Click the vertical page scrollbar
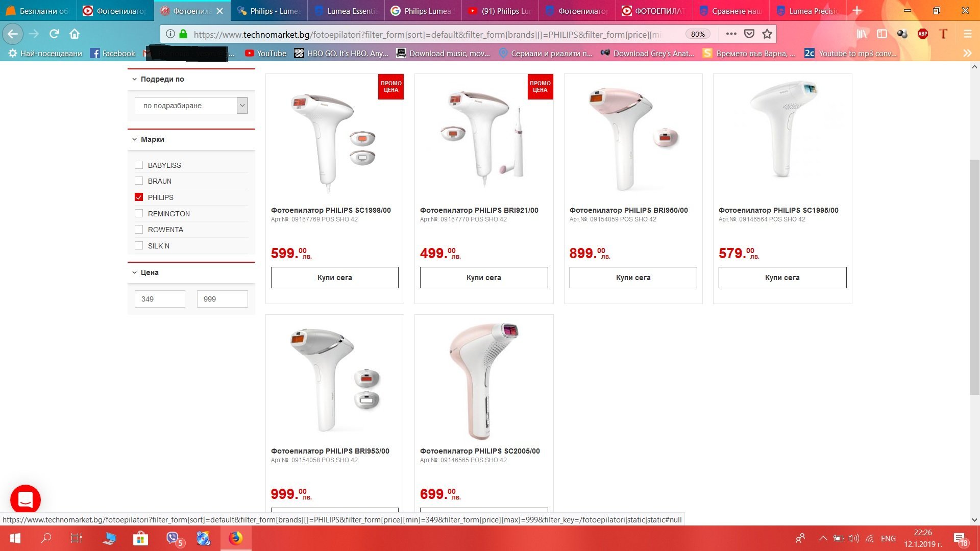 pyautogui.click(x=974, y=277)
